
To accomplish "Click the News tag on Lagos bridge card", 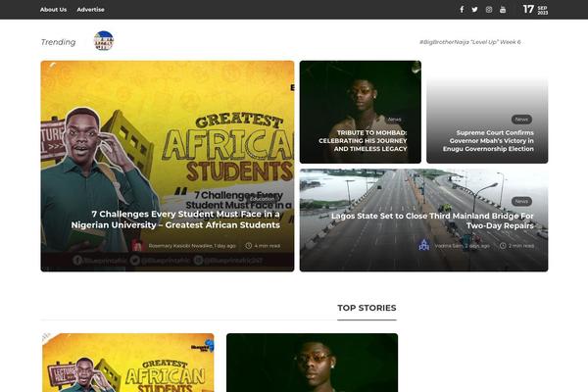I will click(x=521, y=202).
